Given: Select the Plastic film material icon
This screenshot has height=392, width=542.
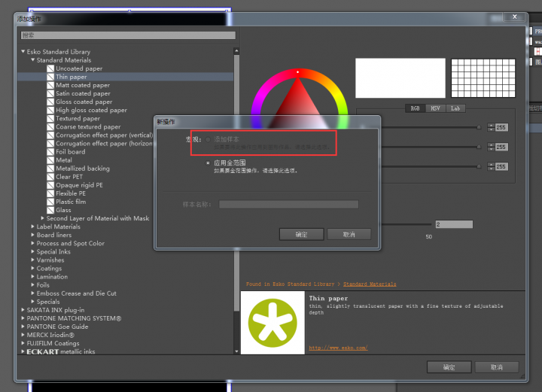Looking at the screenshot, I should [50, 202].
